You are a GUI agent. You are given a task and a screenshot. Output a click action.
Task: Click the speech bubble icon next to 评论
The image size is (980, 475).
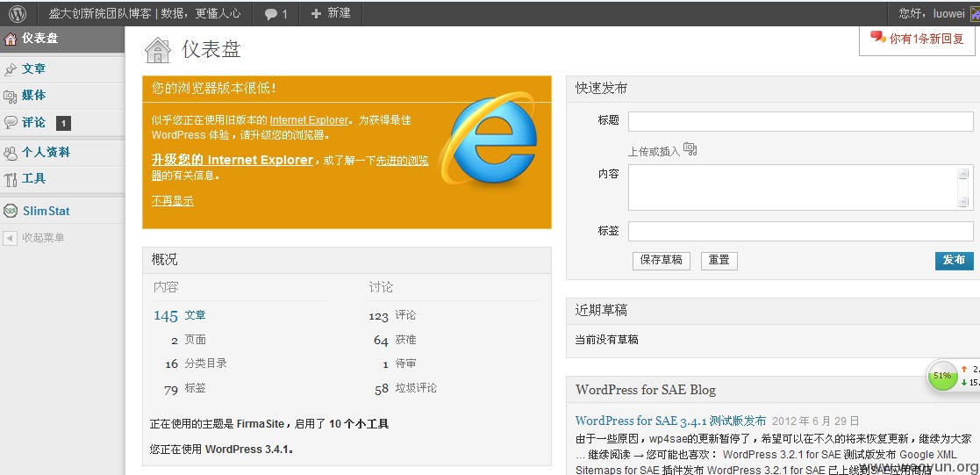(10, 123)
